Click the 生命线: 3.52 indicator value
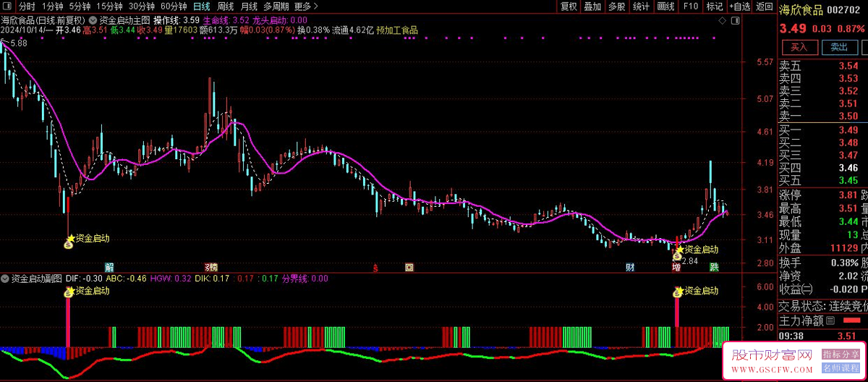The height and width of the screenshot is (382, 868). point(226,20)
